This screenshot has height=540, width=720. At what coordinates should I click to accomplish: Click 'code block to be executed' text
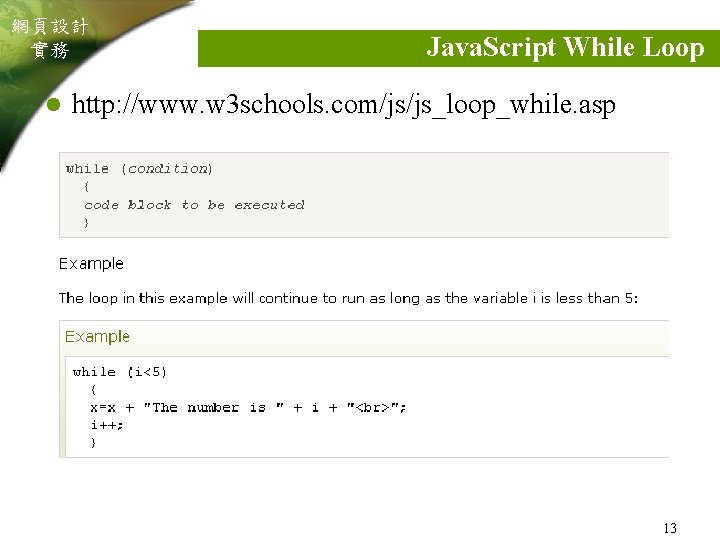click(194, 205)
